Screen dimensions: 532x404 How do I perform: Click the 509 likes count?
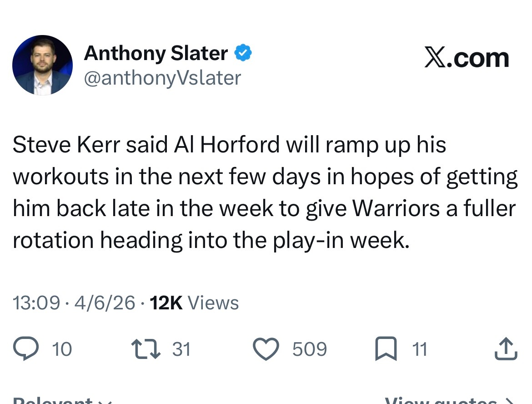(x=309, y=349)
